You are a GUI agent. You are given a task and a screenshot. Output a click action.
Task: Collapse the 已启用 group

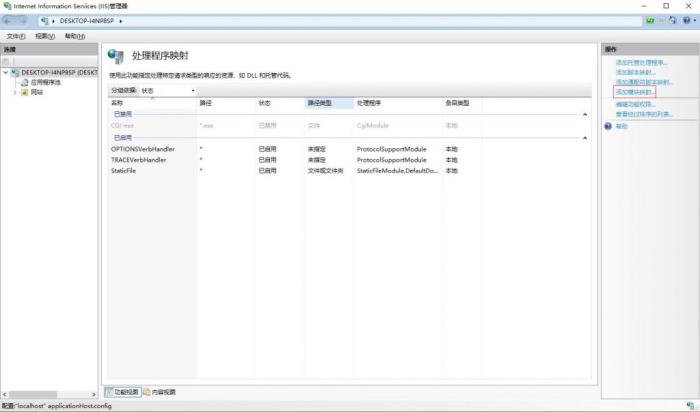pyautogui.click(x=585, y=138)
